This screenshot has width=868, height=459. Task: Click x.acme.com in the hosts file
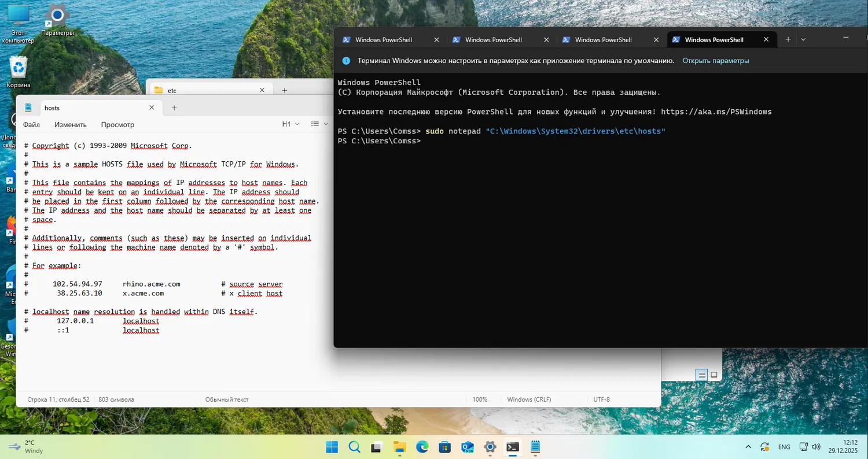[144, 294]
